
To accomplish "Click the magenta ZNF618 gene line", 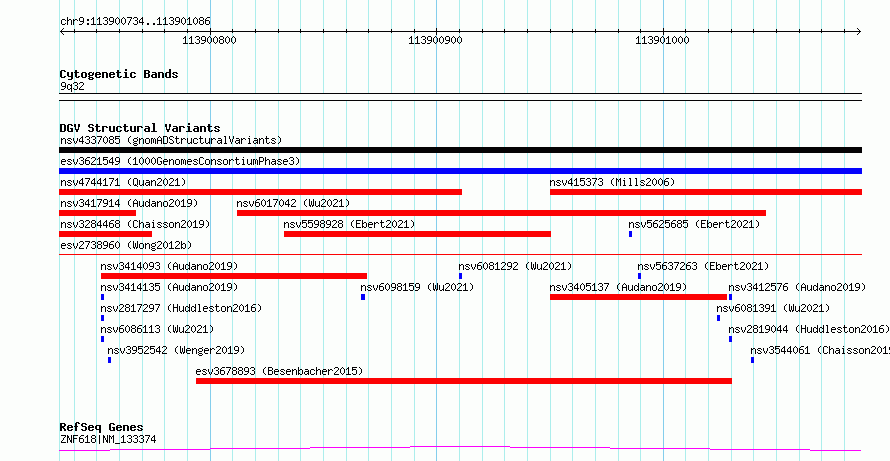I will (x=460, y=449).
